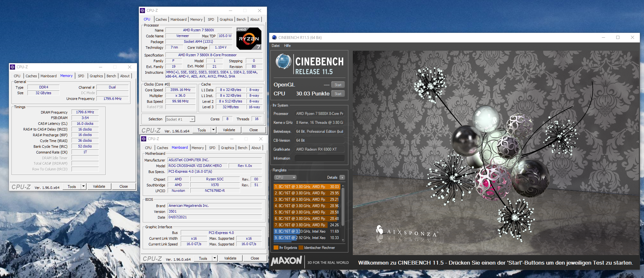Click Validate in the Memory CPU-Z window
This screenshot has width=644, height=278.
click(x=99, y=186)
